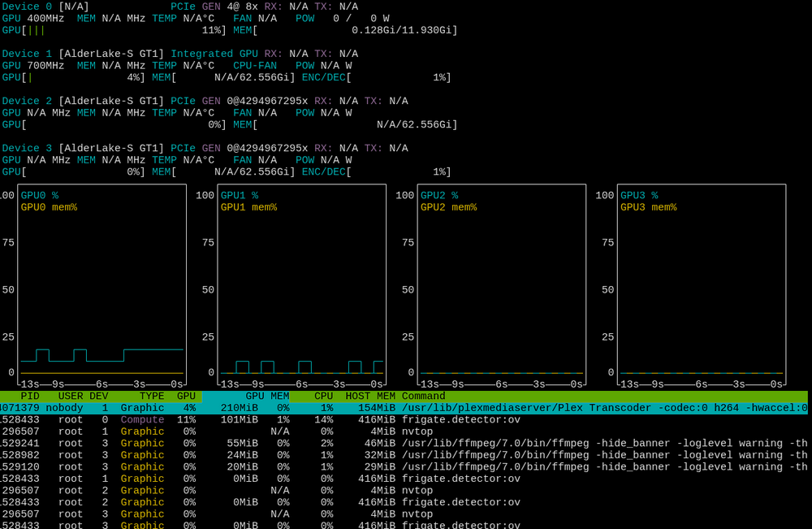Click Device 0 MEM usage bar

pos(345,31)
